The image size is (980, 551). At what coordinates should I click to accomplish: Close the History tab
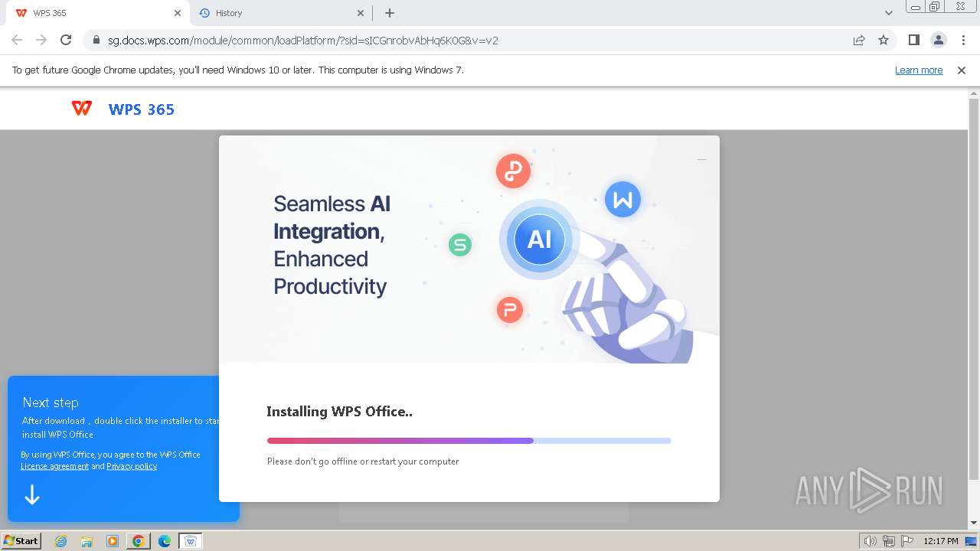[x=361, y=13]
